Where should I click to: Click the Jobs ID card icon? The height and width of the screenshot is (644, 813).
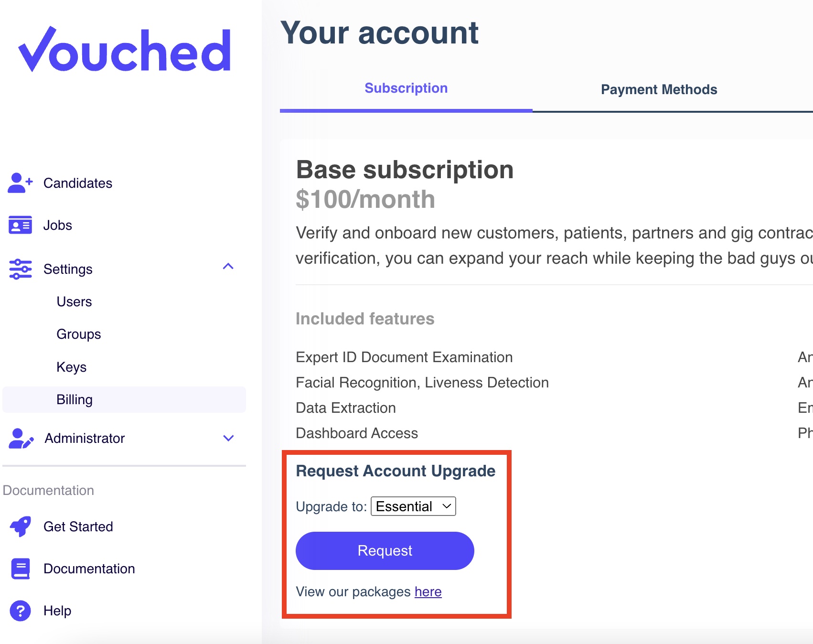tap(20, 225)
